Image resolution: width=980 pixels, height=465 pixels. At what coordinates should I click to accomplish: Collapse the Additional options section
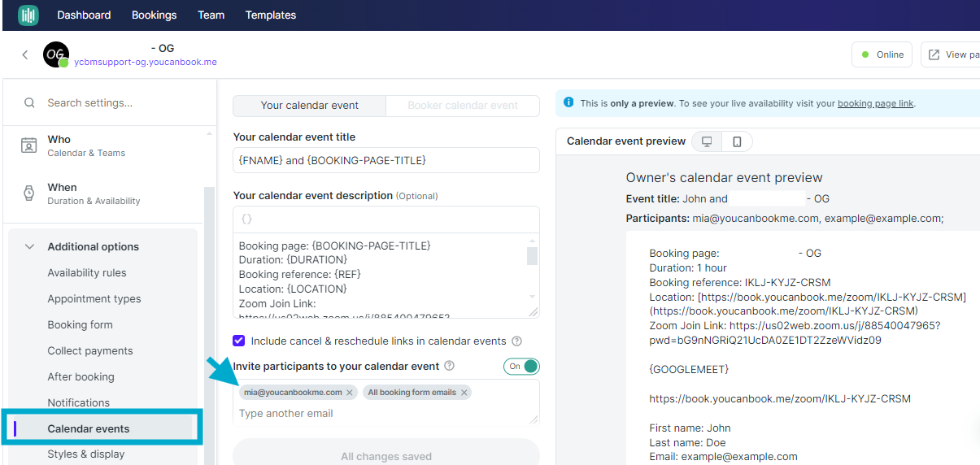(x=30, y=246)
